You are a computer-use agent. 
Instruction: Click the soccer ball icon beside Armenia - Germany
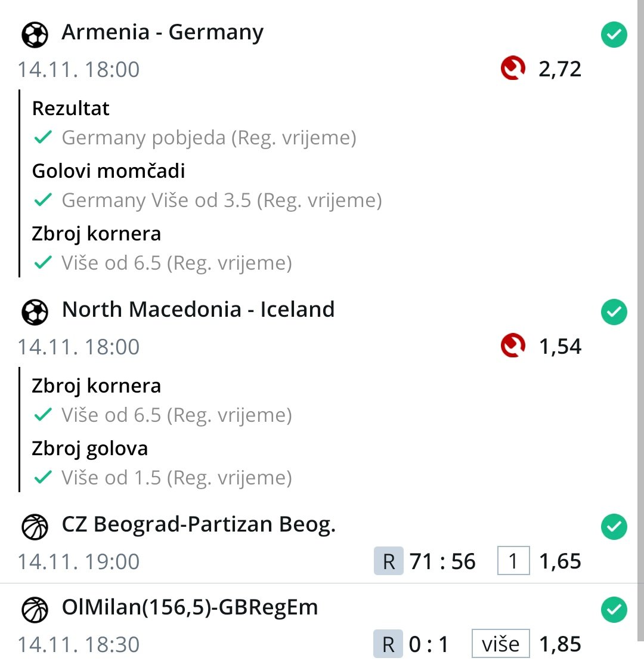35,35
